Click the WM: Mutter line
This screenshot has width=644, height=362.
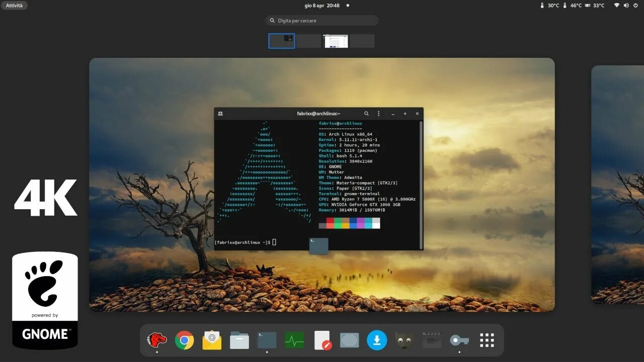(332, 172)
